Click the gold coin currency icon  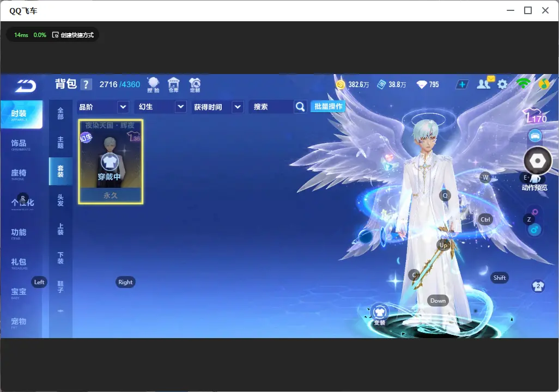[341, 84]
